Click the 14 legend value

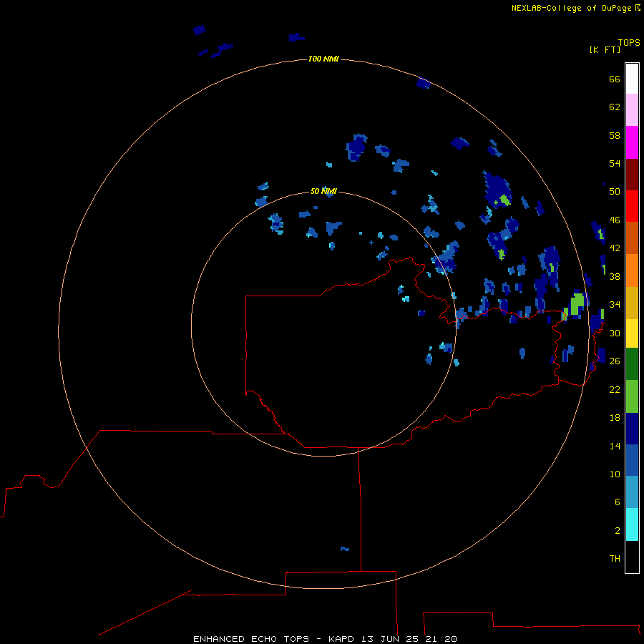(615, 446)
